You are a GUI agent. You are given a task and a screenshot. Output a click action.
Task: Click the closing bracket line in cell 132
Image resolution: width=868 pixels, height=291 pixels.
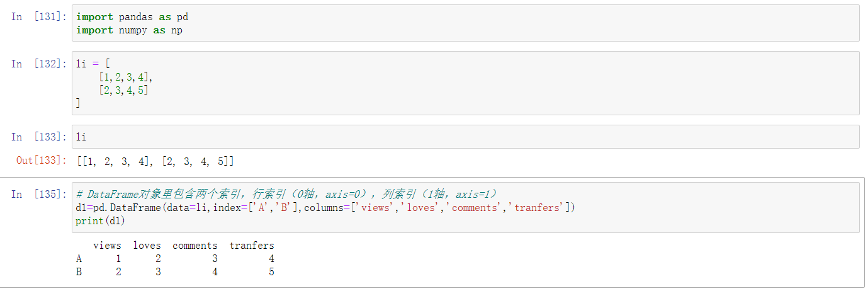tap(78, 103)
